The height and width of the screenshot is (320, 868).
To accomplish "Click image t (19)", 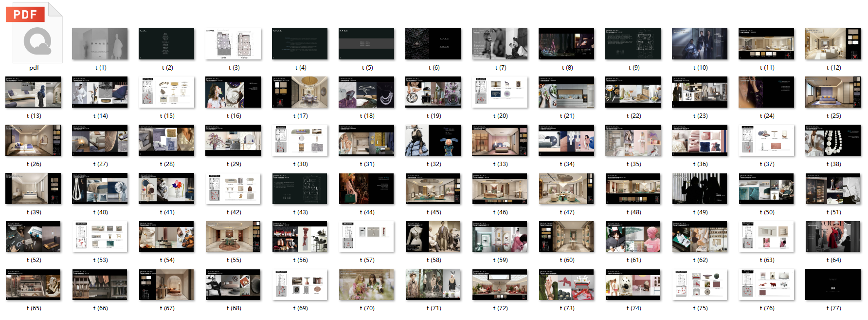I will 433,92.
